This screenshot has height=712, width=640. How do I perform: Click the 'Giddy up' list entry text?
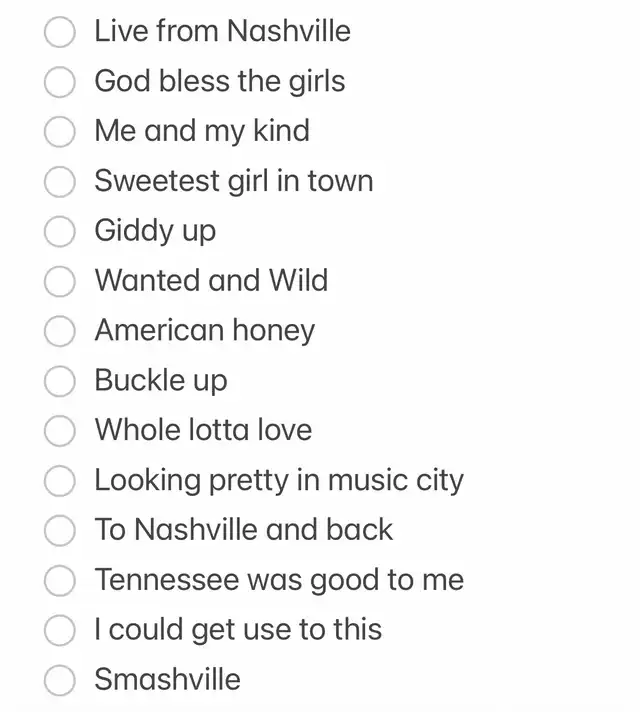(x=155, y=231)
